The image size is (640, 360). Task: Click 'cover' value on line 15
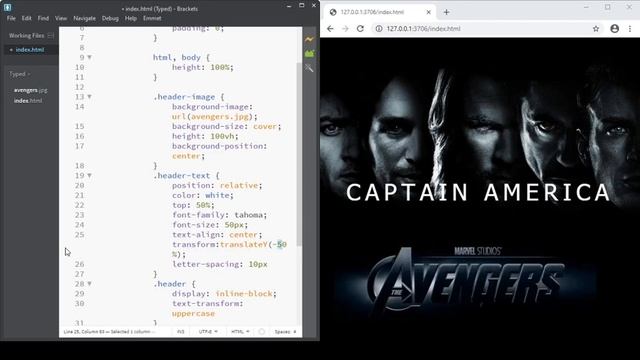[265, 127]
